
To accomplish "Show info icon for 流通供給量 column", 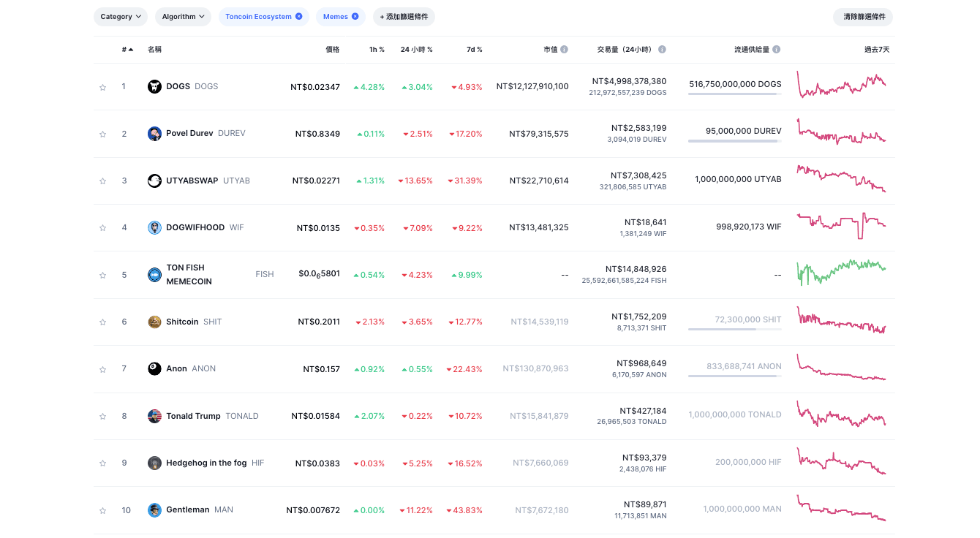I will (x=777, y=50).
